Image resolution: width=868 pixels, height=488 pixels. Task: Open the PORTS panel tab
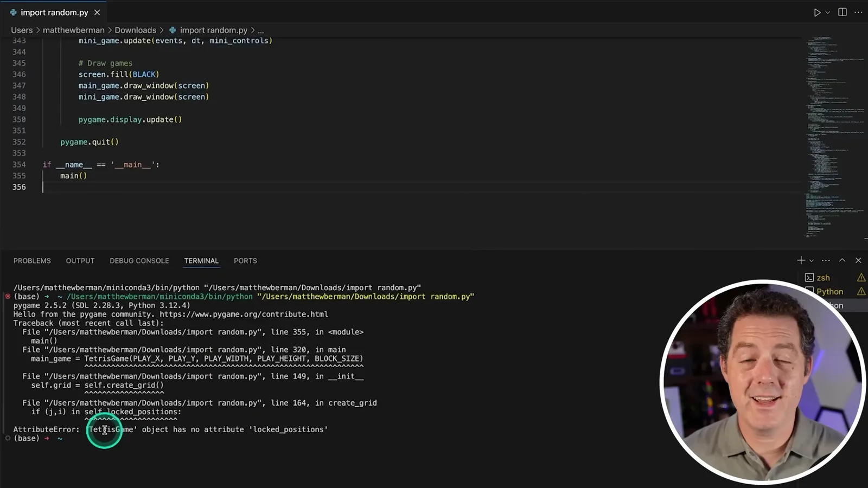point(245,261)
